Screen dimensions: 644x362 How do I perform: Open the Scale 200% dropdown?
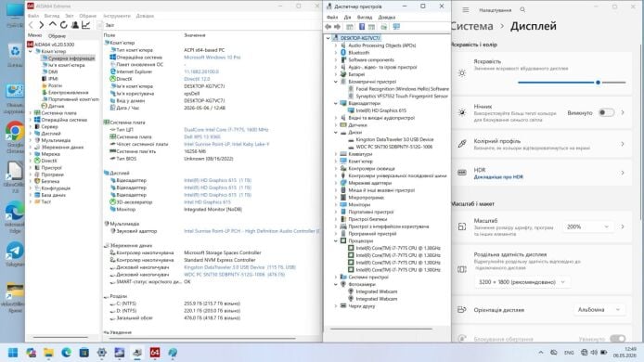(x=587, y=226)
